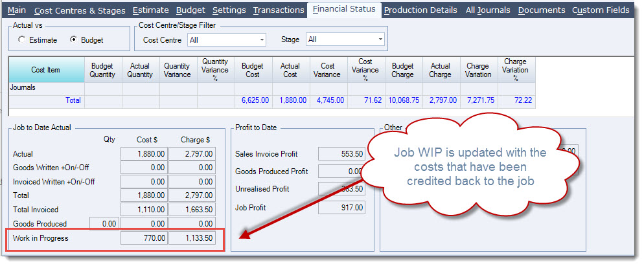Switch to Cost Centres & Stages tab

(x=80, y=10)
